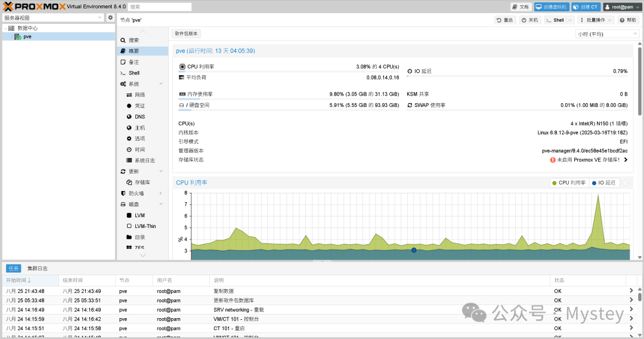Collapse the 磁盘 submenu arrow

pyautogui.click(x=161, y=204)
